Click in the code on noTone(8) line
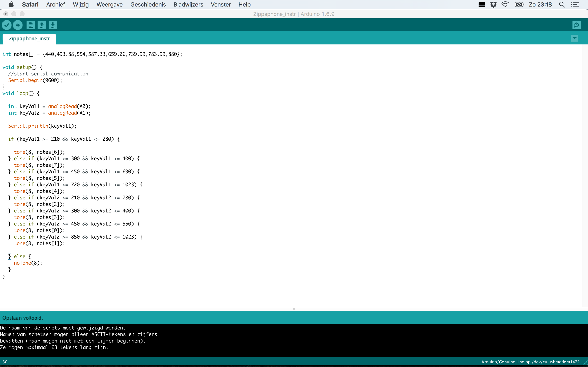 coord(28,263)
